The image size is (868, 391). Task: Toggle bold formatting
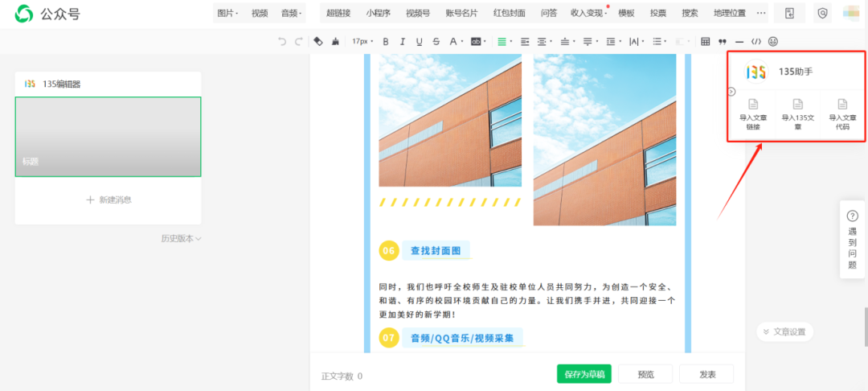386,41
